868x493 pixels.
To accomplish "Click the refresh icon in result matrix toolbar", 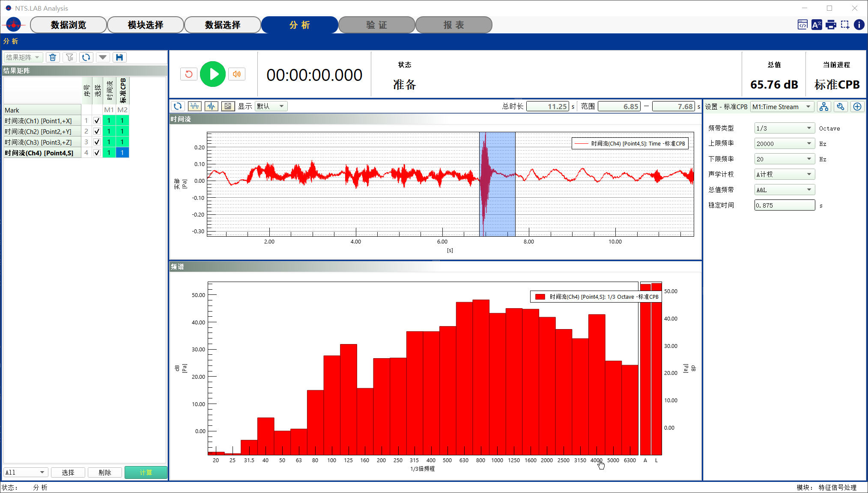I will point(86,57).
